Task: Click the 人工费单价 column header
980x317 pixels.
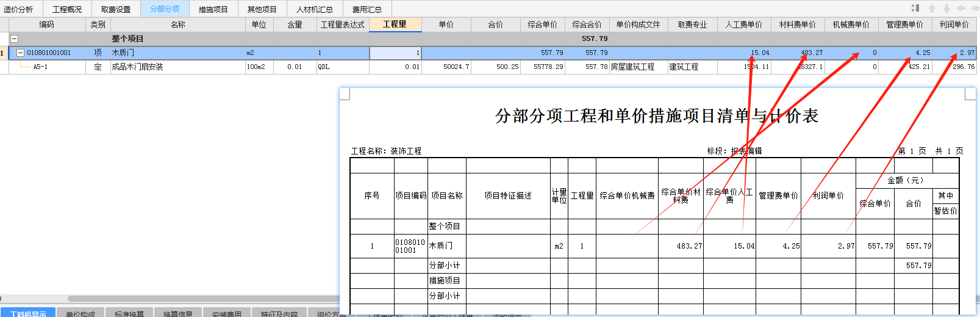Action: click(744, 24)
